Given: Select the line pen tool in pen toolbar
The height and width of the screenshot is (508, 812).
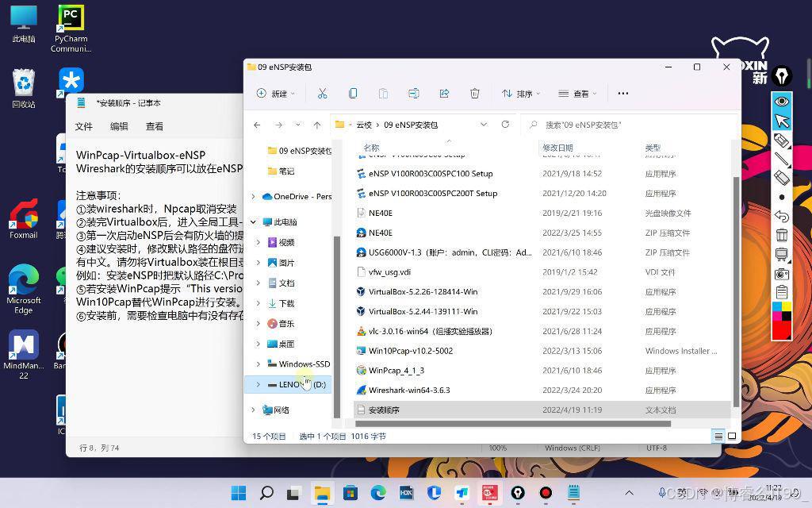Looking at the screenshot, I should [781, 159].
